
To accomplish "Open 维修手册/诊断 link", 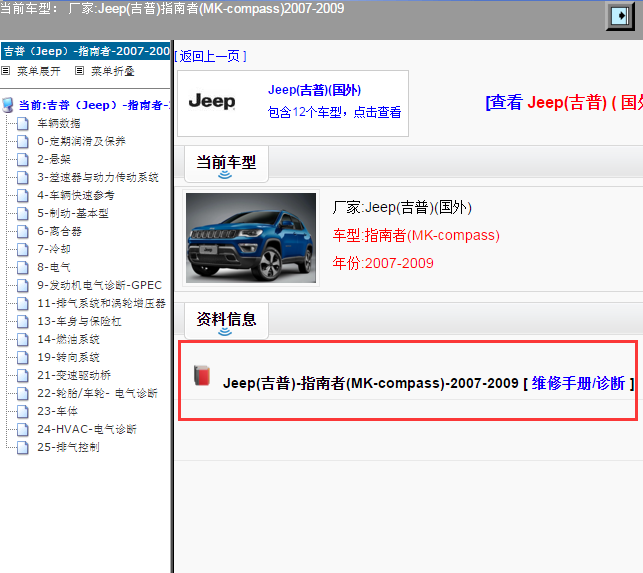I will click(x=578, y=383).
